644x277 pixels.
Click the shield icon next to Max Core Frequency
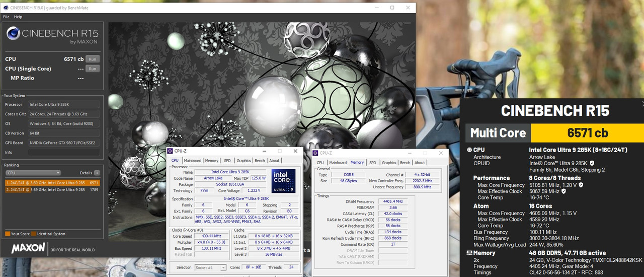581,185
